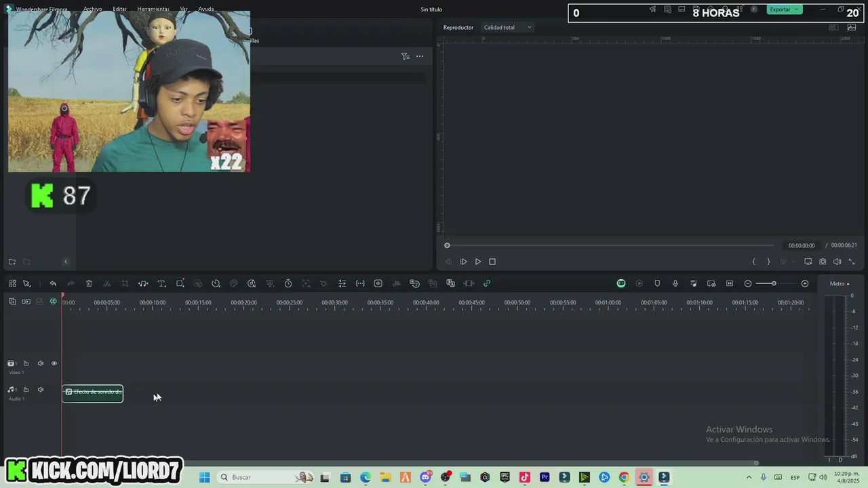Click the play-from-start button with bar

coord(463,262)
